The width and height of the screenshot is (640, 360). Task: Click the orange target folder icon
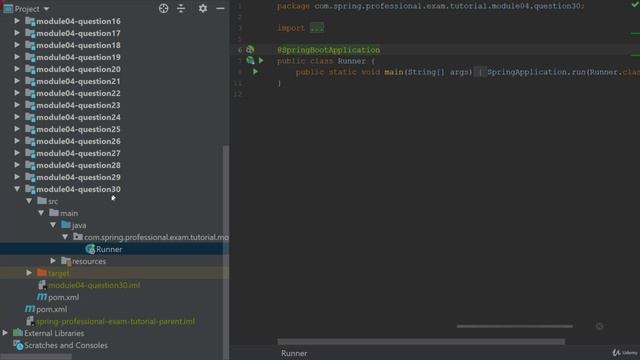(x=42, y=273)
